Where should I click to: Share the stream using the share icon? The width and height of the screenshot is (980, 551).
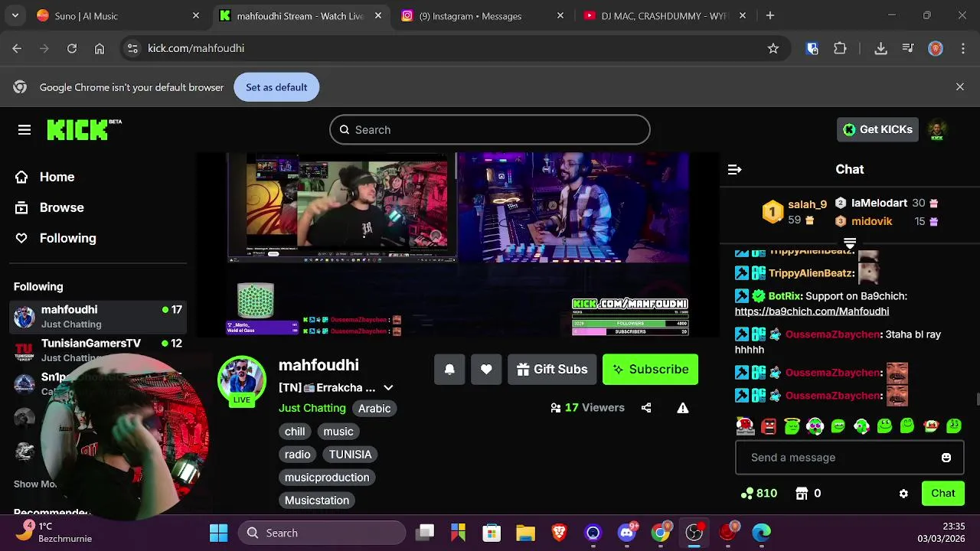(x=646, y=408)
